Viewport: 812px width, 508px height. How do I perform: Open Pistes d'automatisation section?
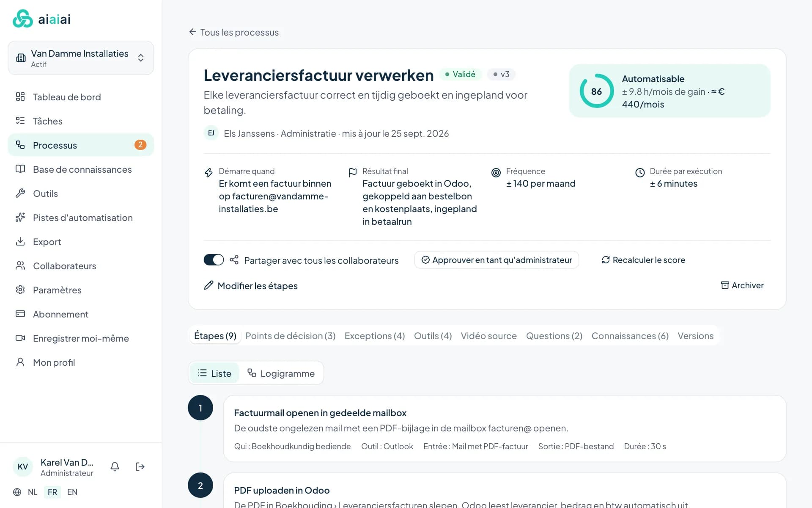pos(81,218)
